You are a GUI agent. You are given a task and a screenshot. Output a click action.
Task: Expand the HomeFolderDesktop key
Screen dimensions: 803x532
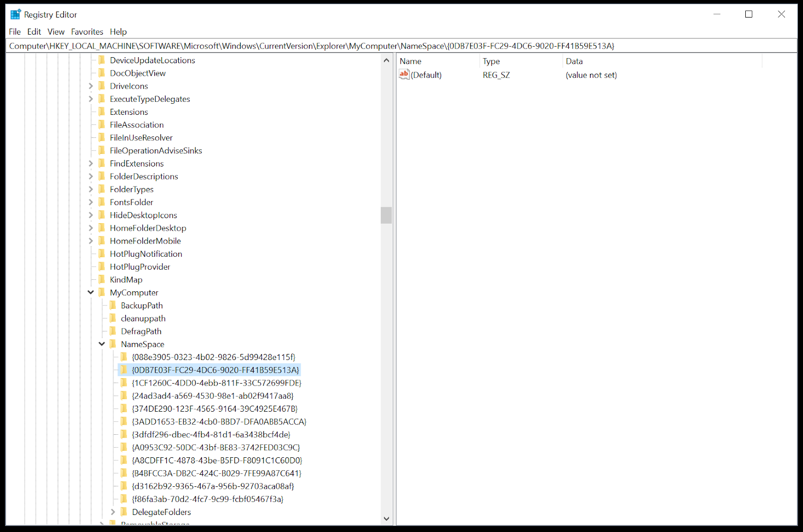point(91,228)
